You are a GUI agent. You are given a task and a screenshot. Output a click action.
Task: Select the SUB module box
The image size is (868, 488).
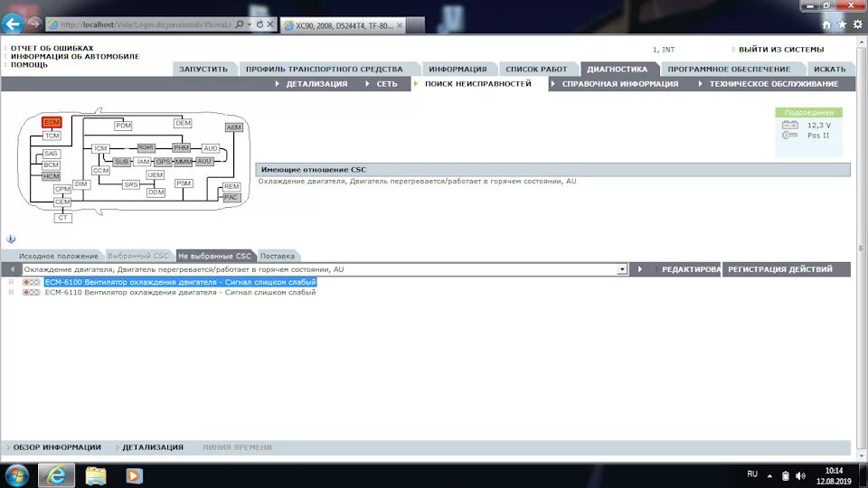[x=121, y=162]
